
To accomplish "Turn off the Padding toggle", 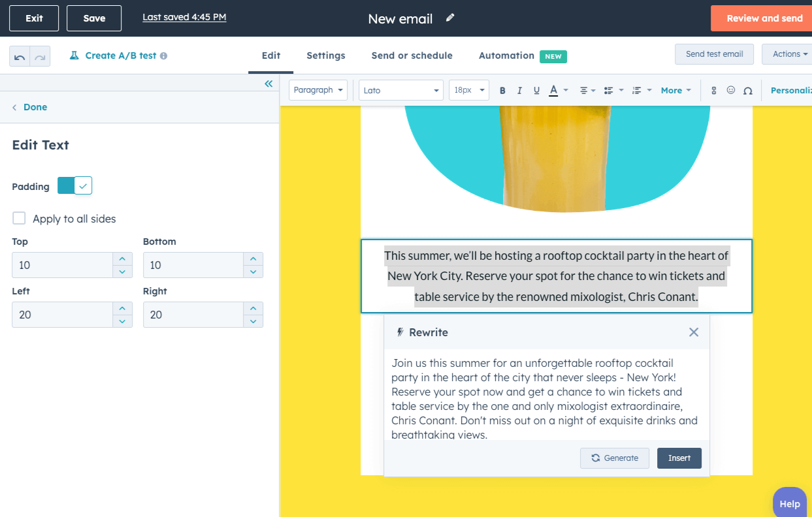I will coord(75,186).
